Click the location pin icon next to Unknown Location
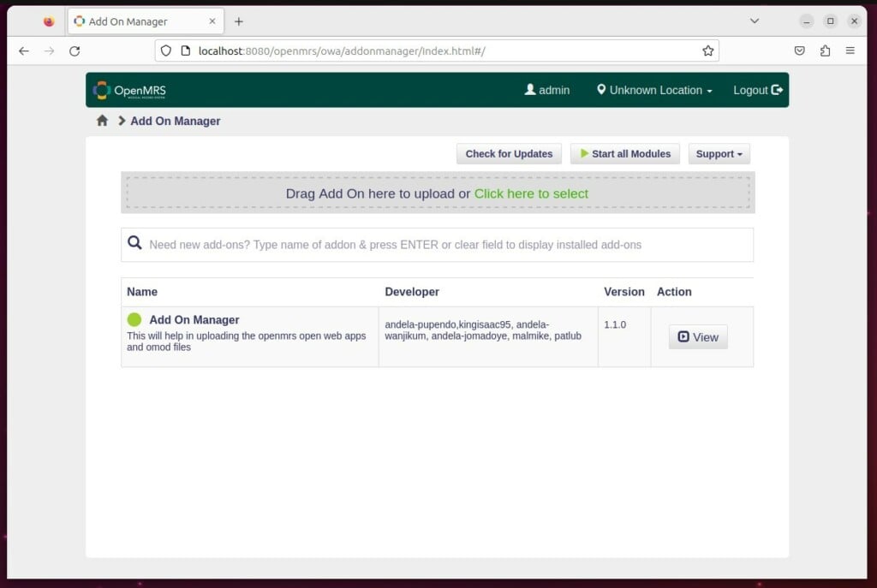This screenshot has width=877, height=588. [602, 89]
